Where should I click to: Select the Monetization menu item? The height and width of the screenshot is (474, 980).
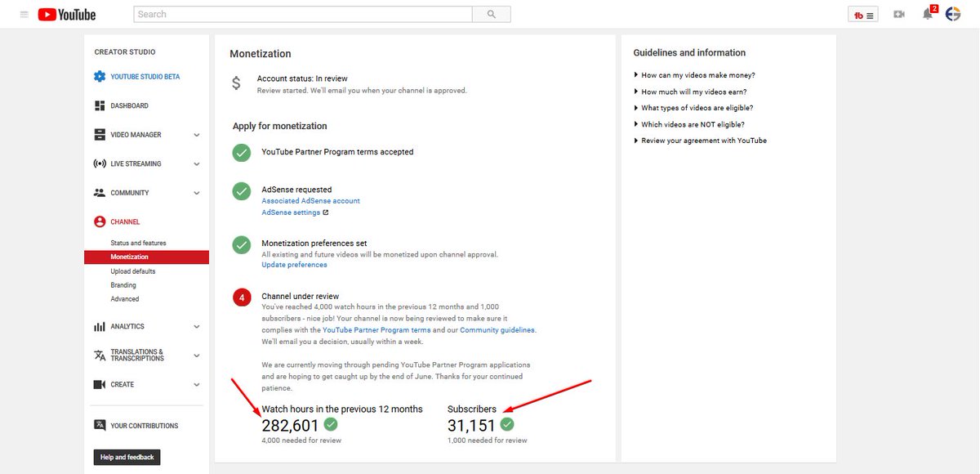coord(146,257)
